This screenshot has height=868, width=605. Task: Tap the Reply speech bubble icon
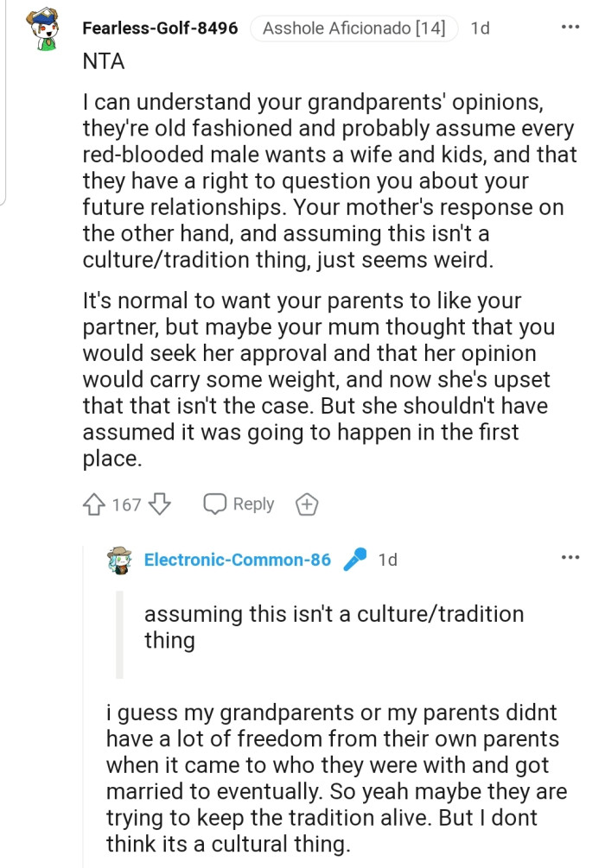[213, 504]
